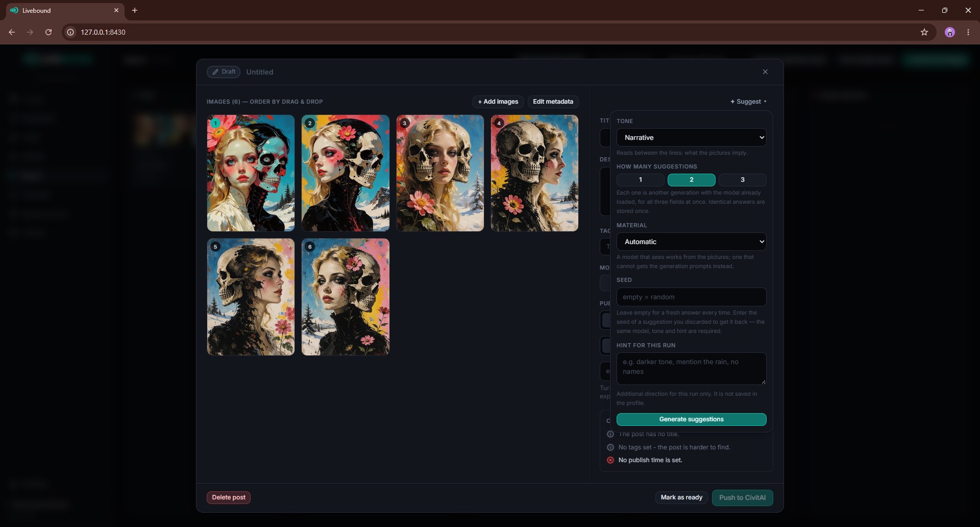The height and width of the screenshot is (527, 980).
Task: Select the Livebound browser tab
Action: click(65, 10)
